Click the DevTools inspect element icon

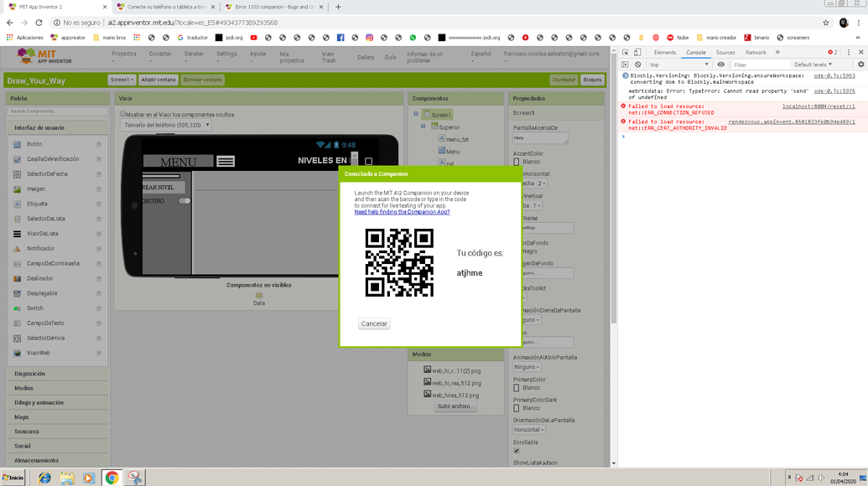point(625,53)
